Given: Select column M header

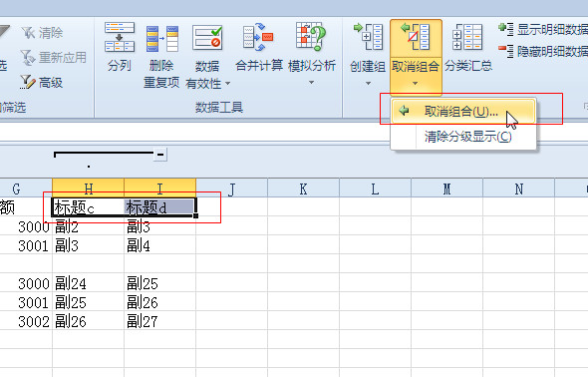Looking at the screenshot, I should tap(447, 188).
